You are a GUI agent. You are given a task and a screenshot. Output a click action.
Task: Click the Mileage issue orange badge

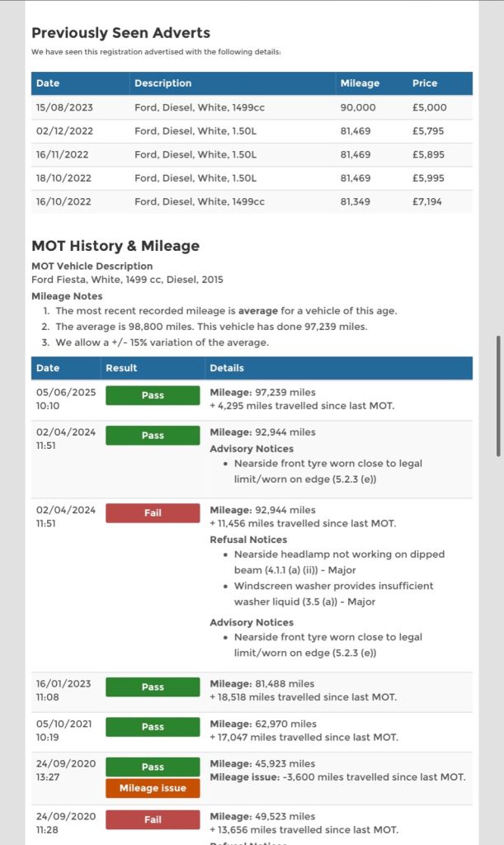point(153,788)
